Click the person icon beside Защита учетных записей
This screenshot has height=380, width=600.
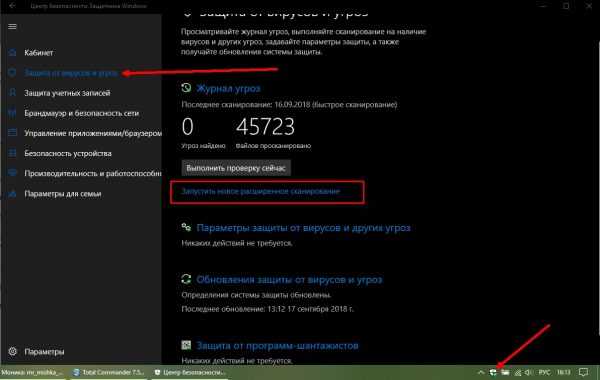tap(12, 93)
